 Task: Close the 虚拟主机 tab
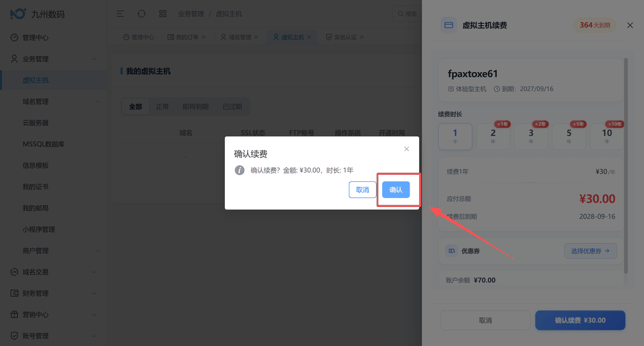click(309, 37)
